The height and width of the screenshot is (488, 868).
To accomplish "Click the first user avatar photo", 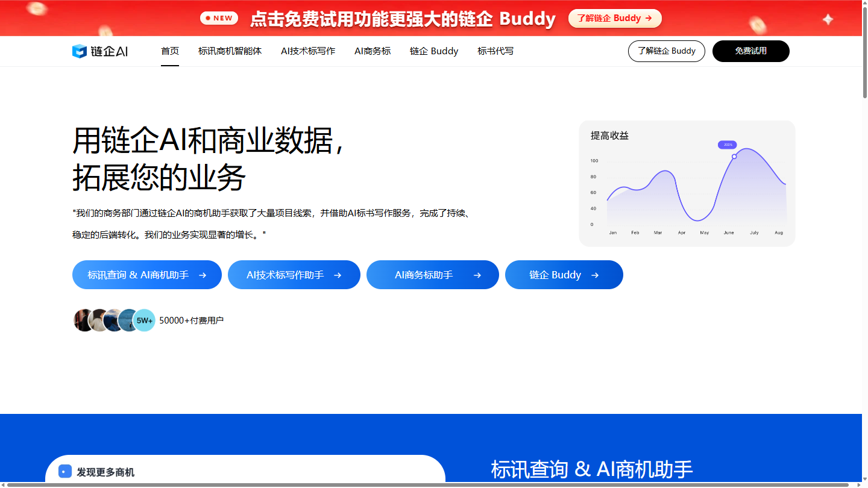I will pos(83,321).
